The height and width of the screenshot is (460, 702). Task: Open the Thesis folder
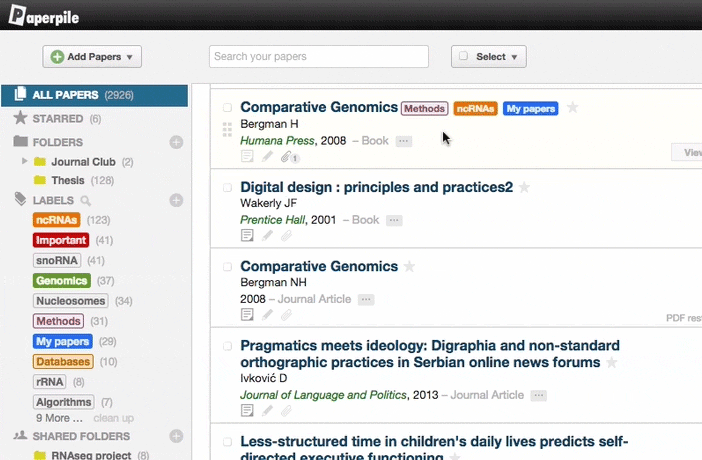click(x=68, y=181)
